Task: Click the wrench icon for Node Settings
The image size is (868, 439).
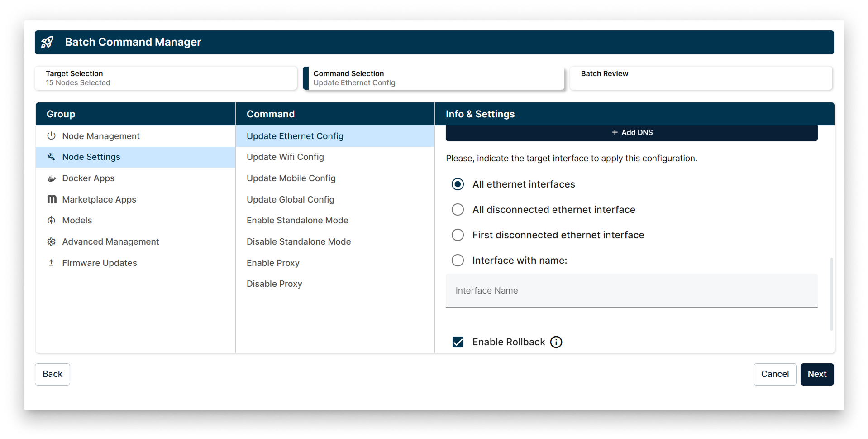Action: pyautogui.click(x=51, y=157)
